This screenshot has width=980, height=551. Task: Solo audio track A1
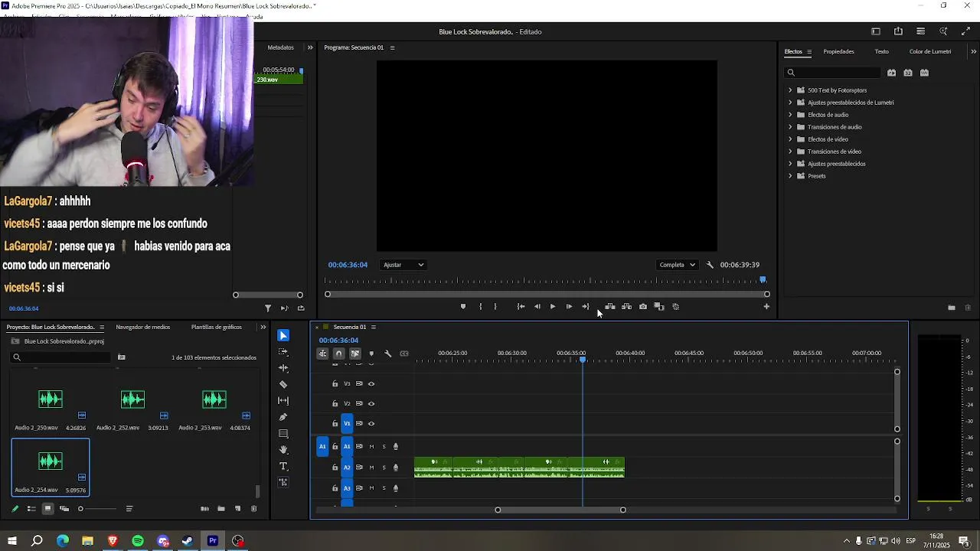point(384,447)
